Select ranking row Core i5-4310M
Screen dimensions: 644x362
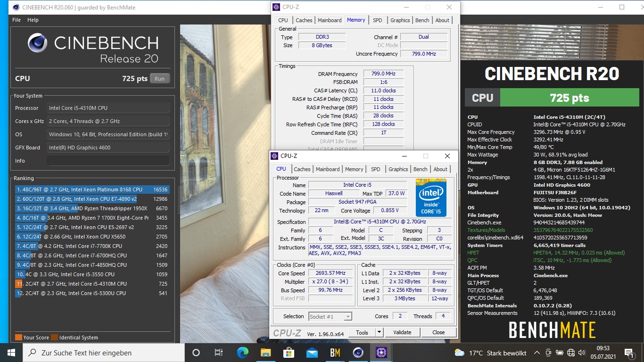point(91,284)
